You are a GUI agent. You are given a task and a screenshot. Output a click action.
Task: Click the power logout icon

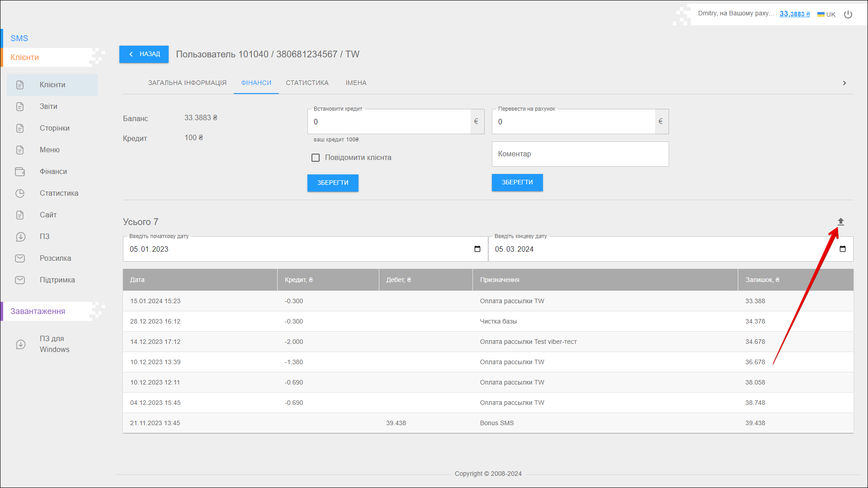tap(848, 14)
